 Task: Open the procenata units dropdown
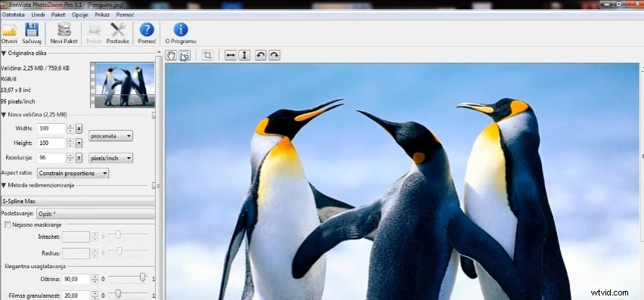(110, 136)
